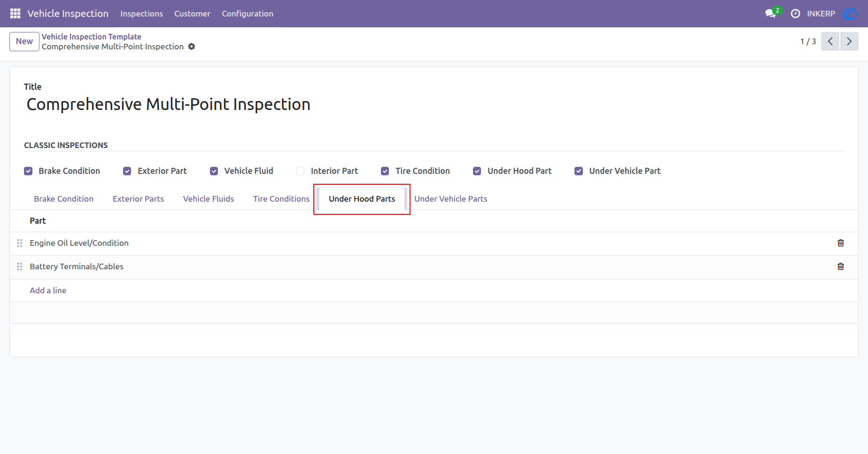
Task: Uncheck Under Vehicle Part checkbox
Action: tap(579, 171)
